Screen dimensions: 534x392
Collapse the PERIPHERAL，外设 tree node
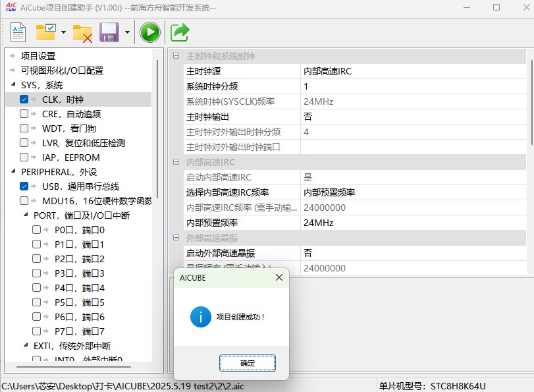[x=13, y=171]
